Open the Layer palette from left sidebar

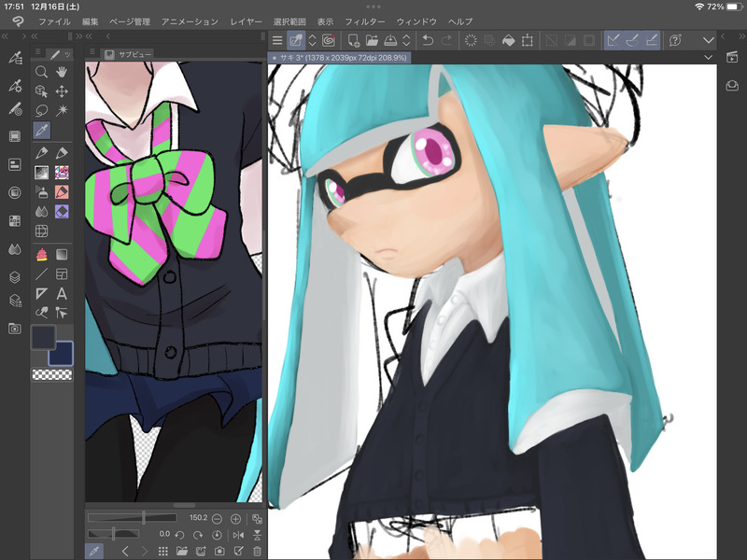[x=15, y=277]
